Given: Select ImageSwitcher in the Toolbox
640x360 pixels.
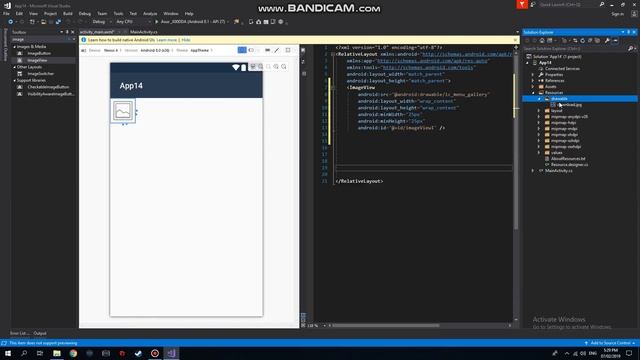Looking at the screenshot, I should [40, 74].
